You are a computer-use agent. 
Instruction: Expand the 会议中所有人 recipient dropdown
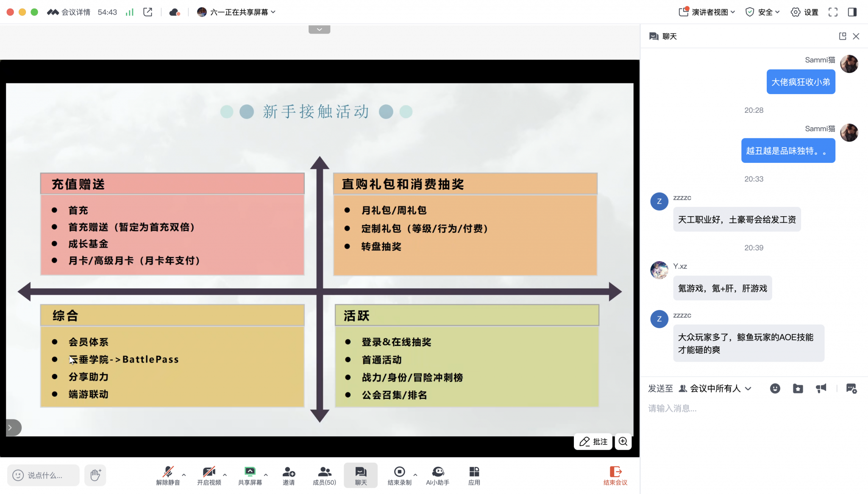click(715, 388)
